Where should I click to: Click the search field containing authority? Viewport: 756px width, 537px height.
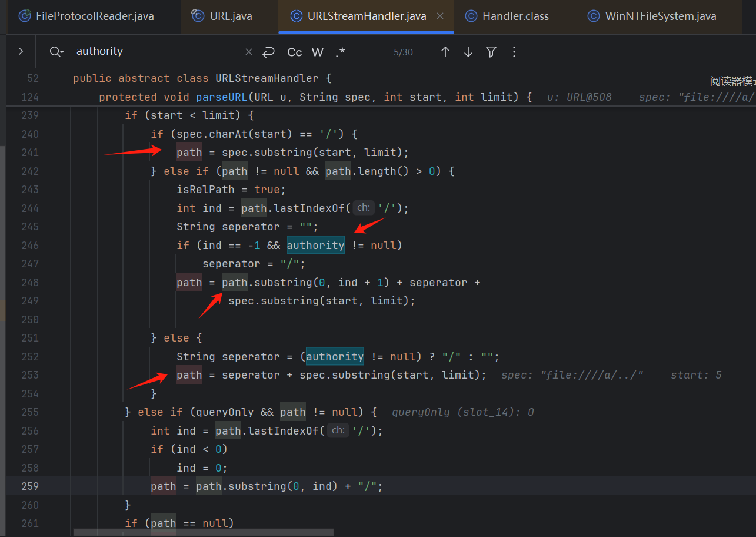[158, 51]
